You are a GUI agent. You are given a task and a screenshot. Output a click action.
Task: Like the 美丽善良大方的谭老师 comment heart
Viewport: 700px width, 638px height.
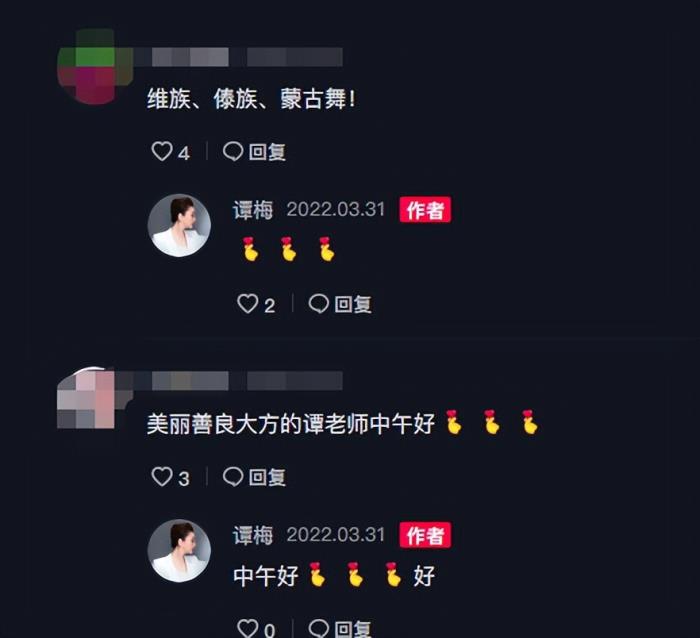[x=162, y=476]
